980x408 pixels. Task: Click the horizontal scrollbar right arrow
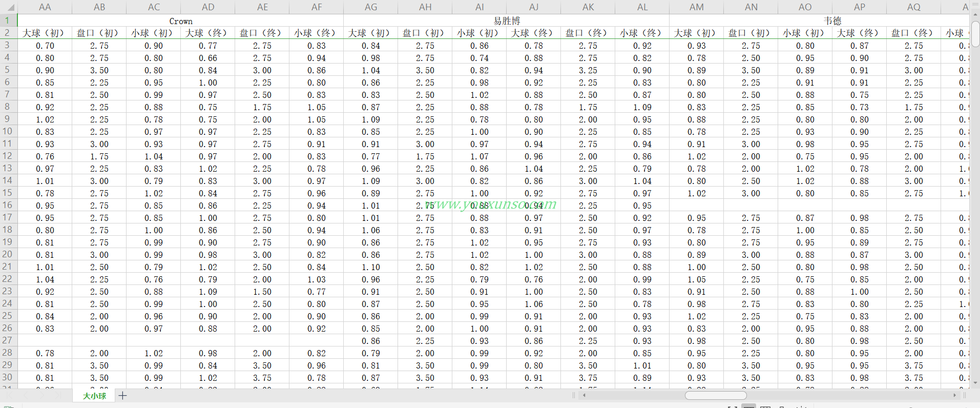954,395
